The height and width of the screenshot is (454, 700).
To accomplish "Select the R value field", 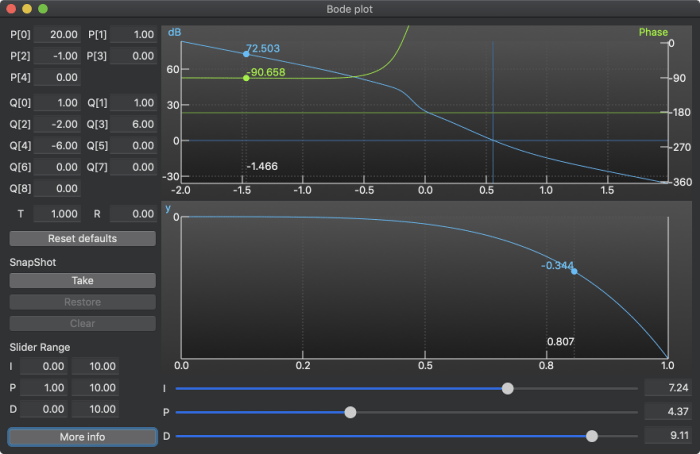I will pyautogui.click(x=132, y=214).
